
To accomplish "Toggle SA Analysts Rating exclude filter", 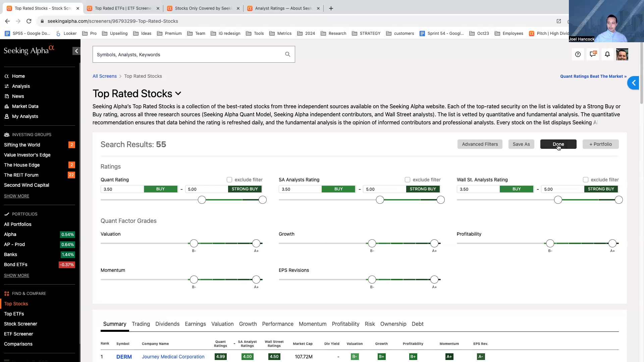I will click(x=408, y=180).
